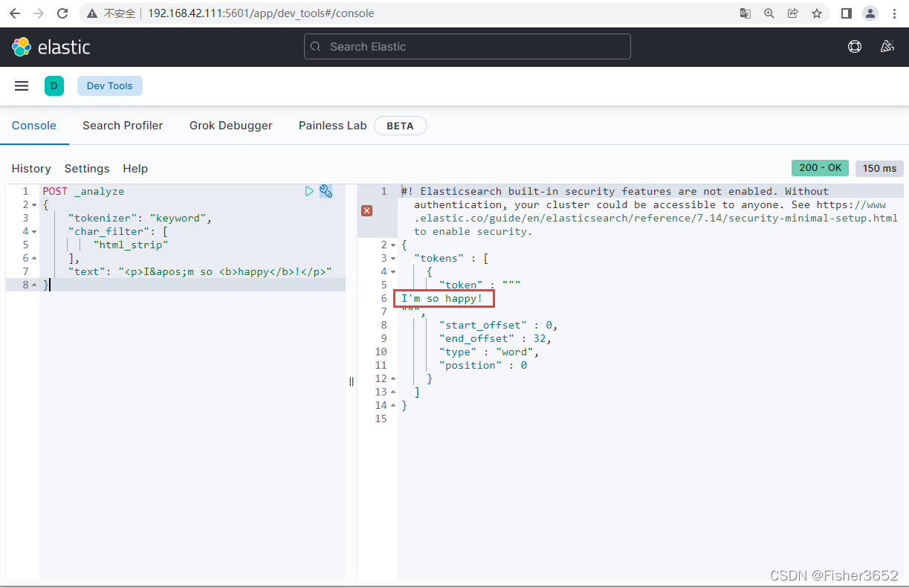Click the fold arrow at response line 14

393,406
